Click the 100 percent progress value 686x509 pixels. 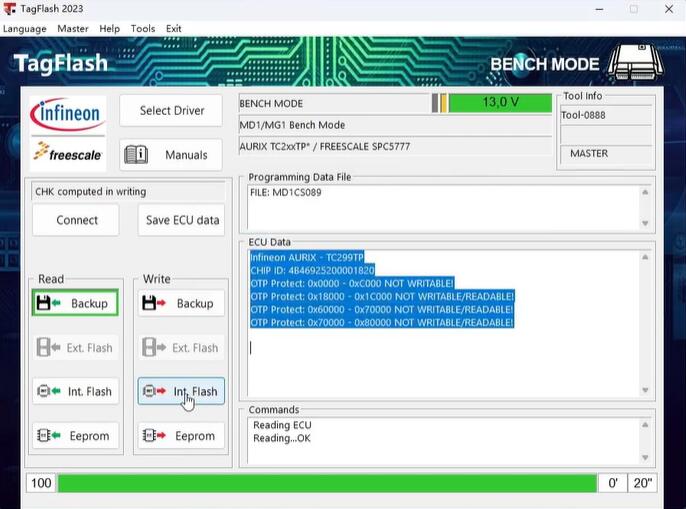(x=41, y=483)
